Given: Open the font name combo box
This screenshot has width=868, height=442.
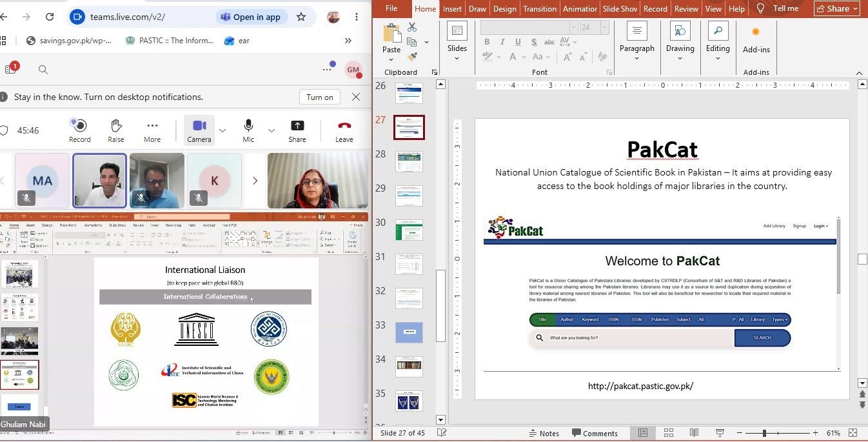Looking at the screenshot, I should click(x=529, y=27).
